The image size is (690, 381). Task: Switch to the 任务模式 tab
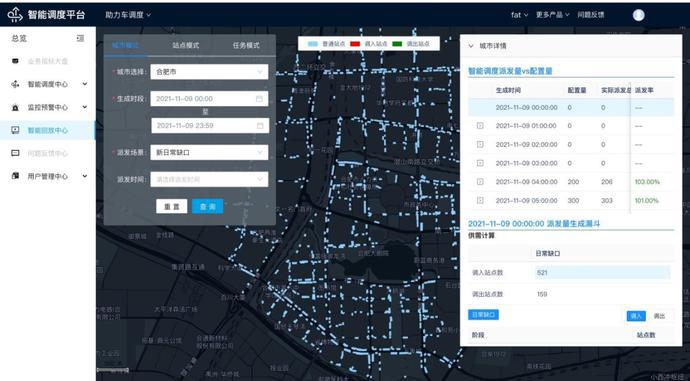[246, 45]
